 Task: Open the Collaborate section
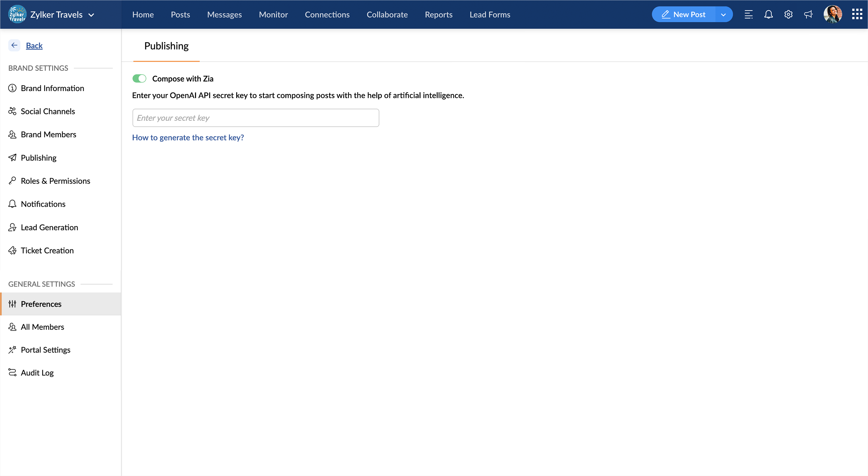click(387, 14)
